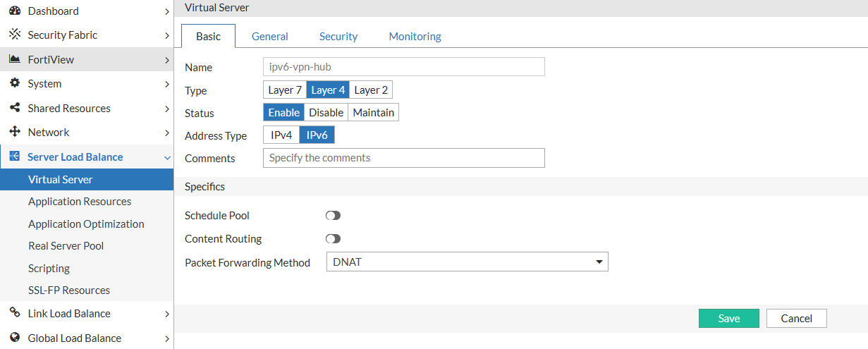
Task: Collapse the Server Load Balance menu
Action: point(166,157)
